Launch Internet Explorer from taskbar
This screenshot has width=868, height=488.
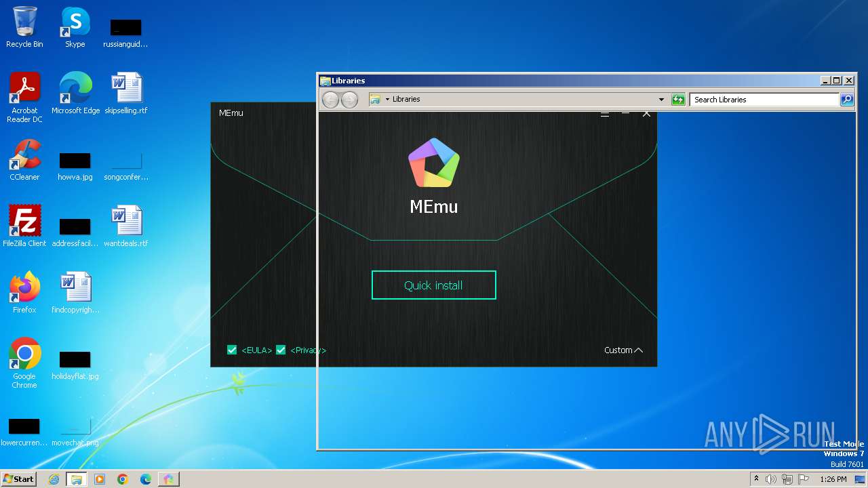[54, 479]
